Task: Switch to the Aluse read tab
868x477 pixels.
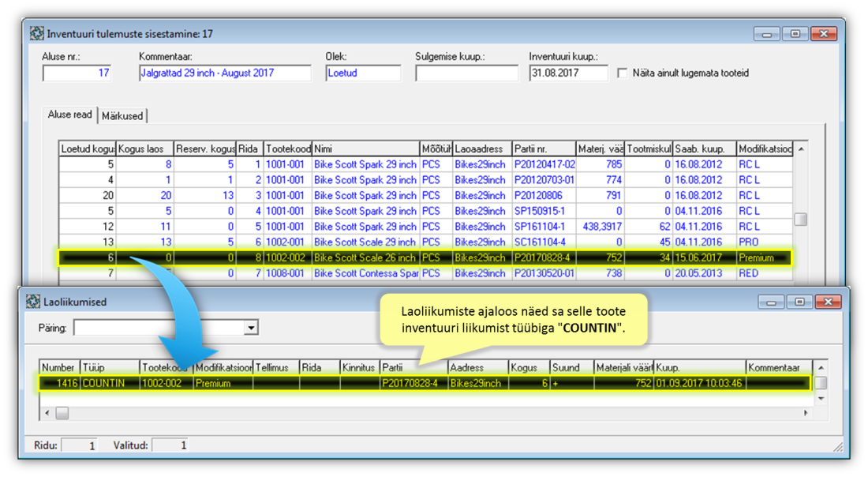Action: coord(69,115)
